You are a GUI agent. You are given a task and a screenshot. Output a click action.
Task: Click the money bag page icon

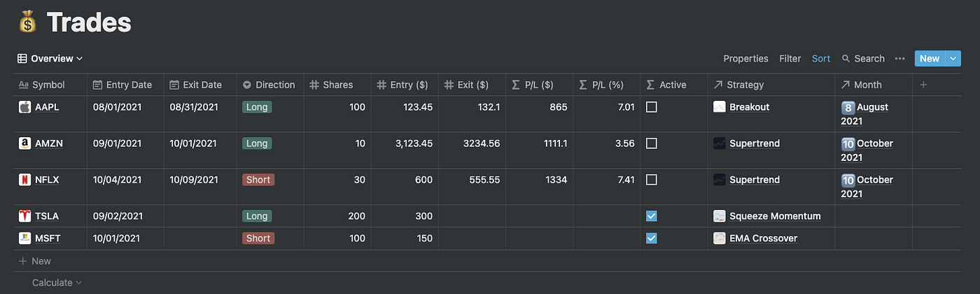tap(27, 23)
